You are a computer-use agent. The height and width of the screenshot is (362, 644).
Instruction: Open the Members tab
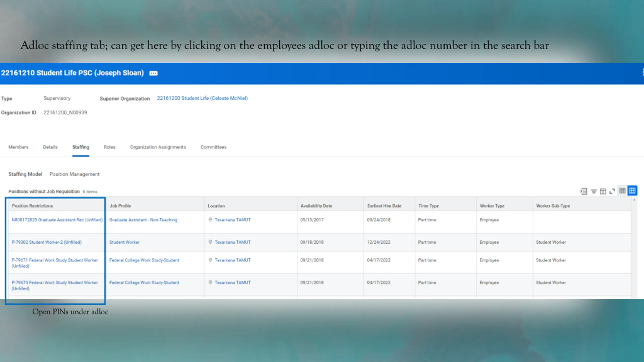[x=18, y=147]
